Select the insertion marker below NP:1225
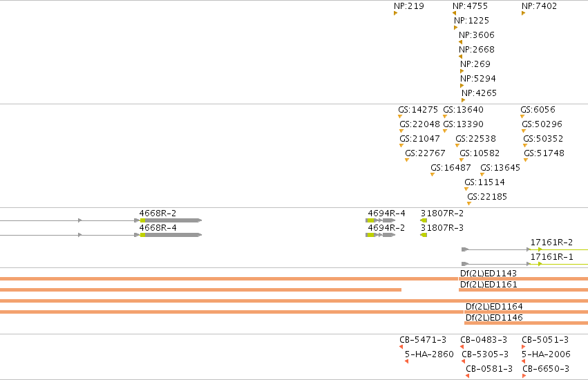 [x=455, y=28]
